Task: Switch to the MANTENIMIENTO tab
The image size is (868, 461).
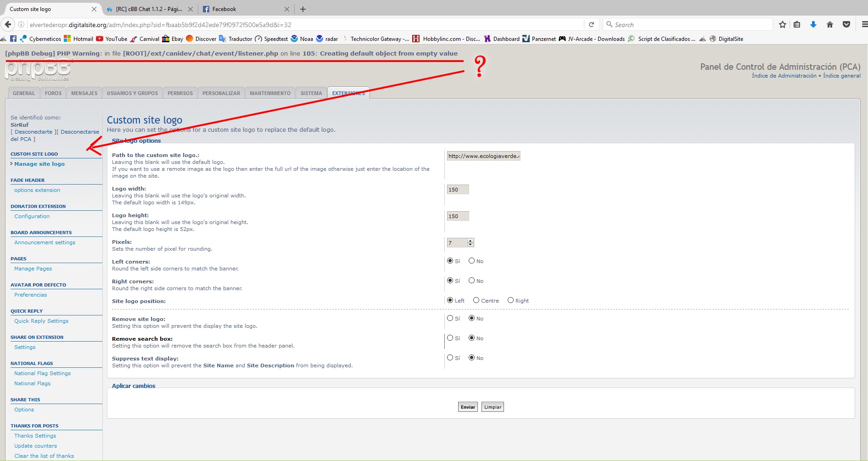Action: [x=270, y=93]
